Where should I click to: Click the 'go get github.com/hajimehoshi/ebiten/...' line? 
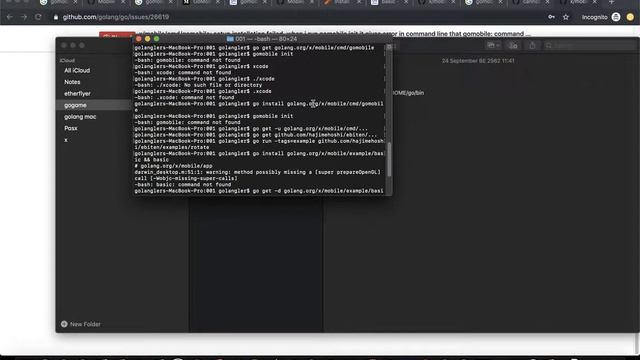[256, 135]
